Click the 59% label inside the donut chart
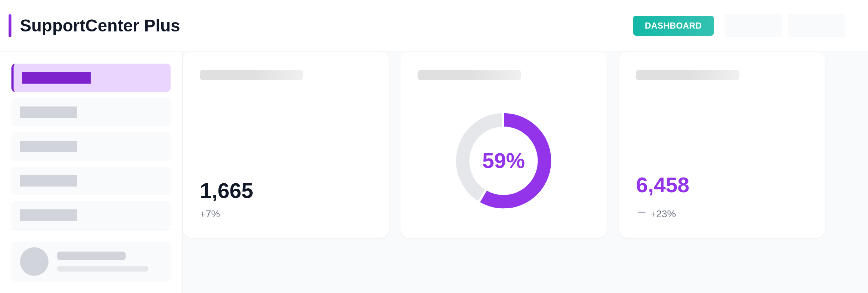The width and height of the screenshot is (868, 293). tap(503, 161)
